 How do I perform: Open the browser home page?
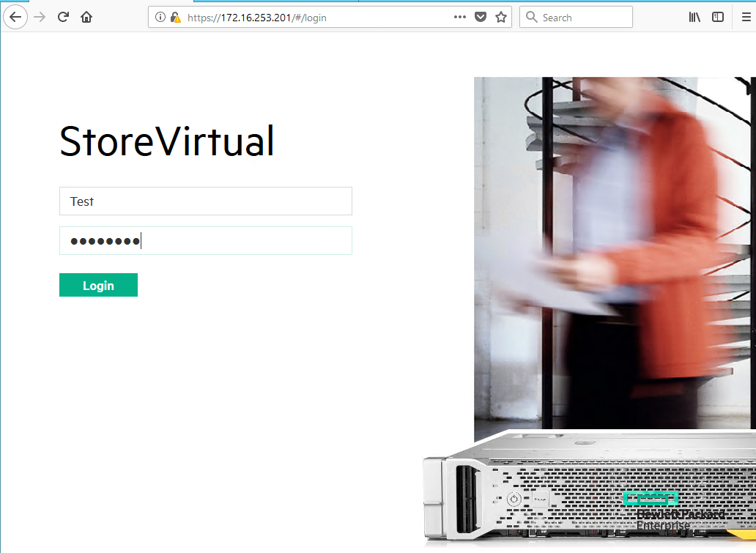click(86, 18)
